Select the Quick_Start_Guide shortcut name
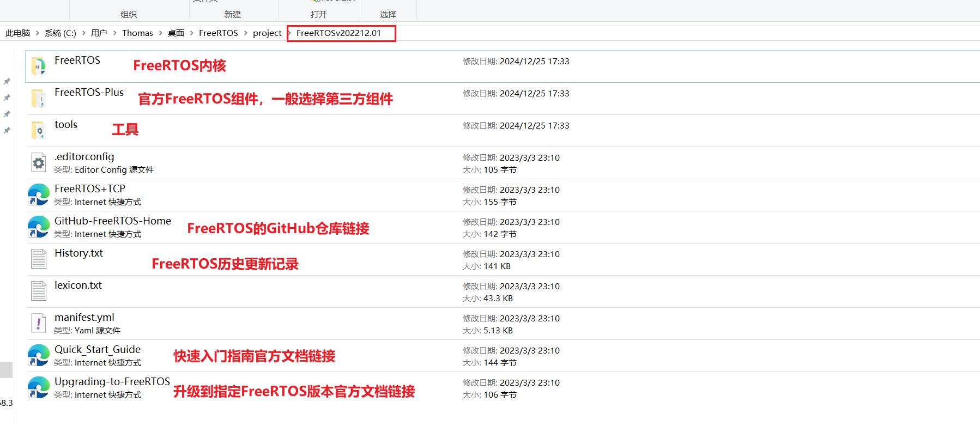The height and width of the screenshot is (426, 980). [x=98, y=350]
